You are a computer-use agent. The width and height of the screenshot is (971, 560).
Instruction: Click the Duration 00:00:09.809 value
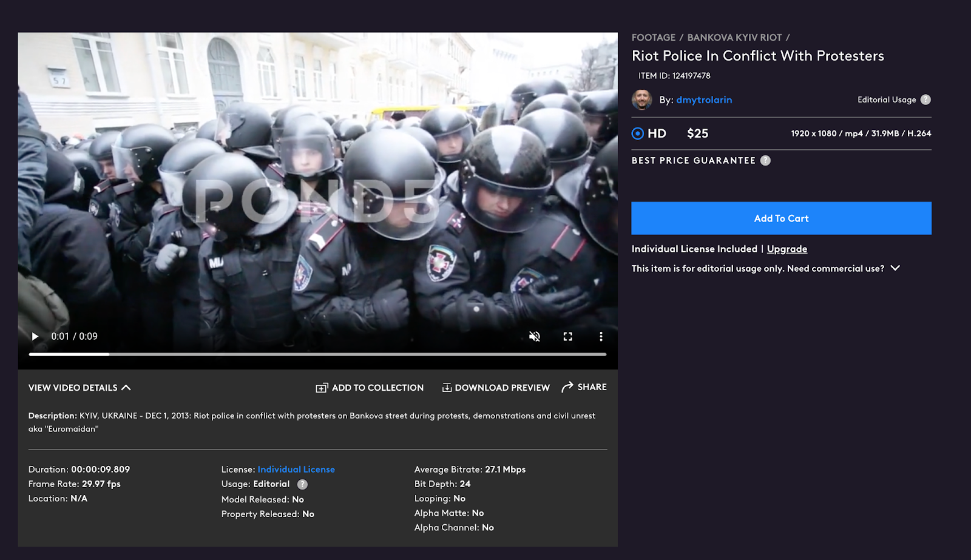pyautogui.click(x=100, y=470)
